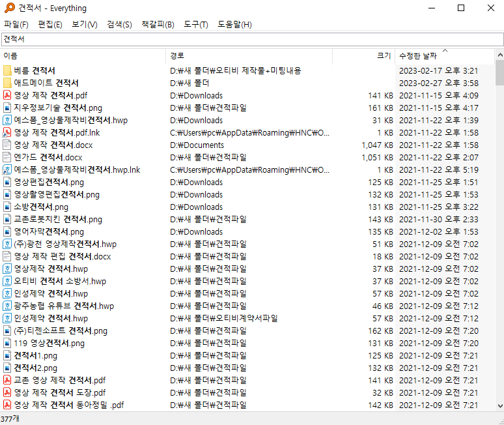504x425 pixels.
Task: Sort results by 크기 column header
Action: pos(363,56)
